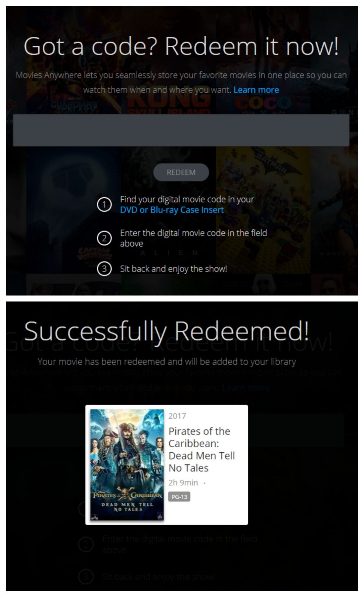Click the faded step 2 circle behind the overlay

(x=86, y=544)
